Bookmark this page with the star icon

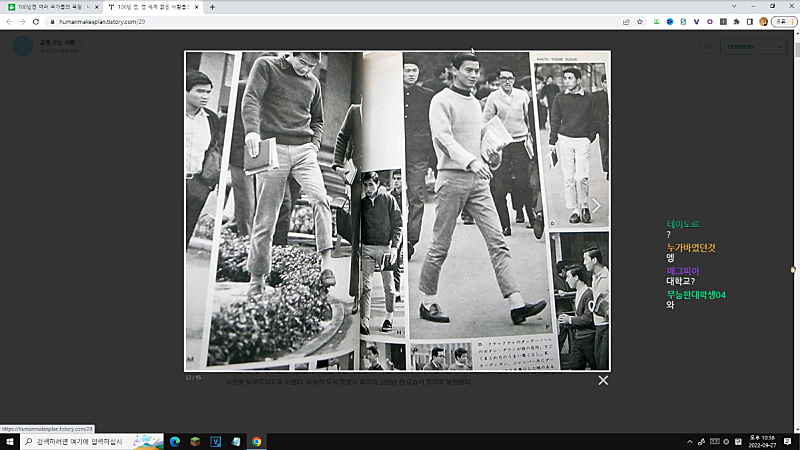(639, 21)
